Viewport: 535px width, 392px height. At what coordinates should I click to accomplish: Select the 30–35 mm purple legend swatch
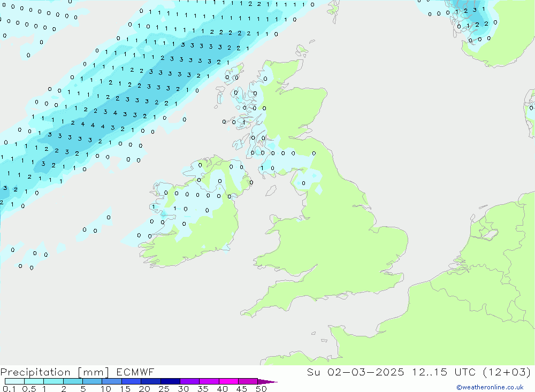[190, 381]
